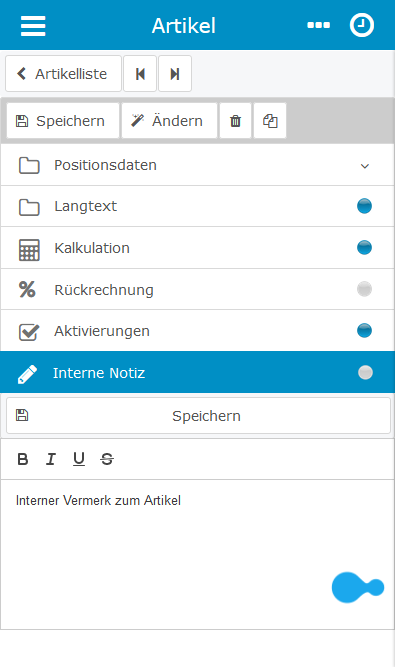Apply italic formatting

click(x=51, y=459)
